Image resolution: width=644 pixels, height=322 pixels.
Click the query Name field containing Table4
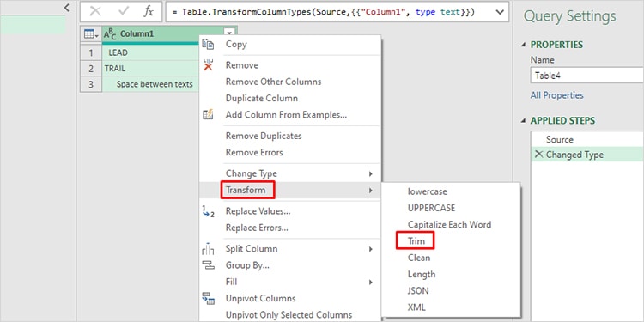pyautogui.click(x=587, y=76)
